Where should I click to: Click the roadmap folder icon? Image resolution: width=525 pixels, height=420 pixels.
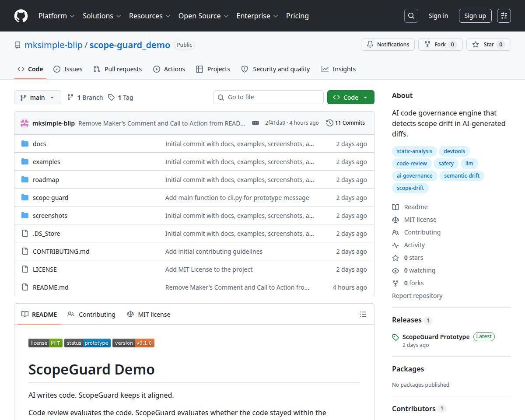click(x=25, y=180)
